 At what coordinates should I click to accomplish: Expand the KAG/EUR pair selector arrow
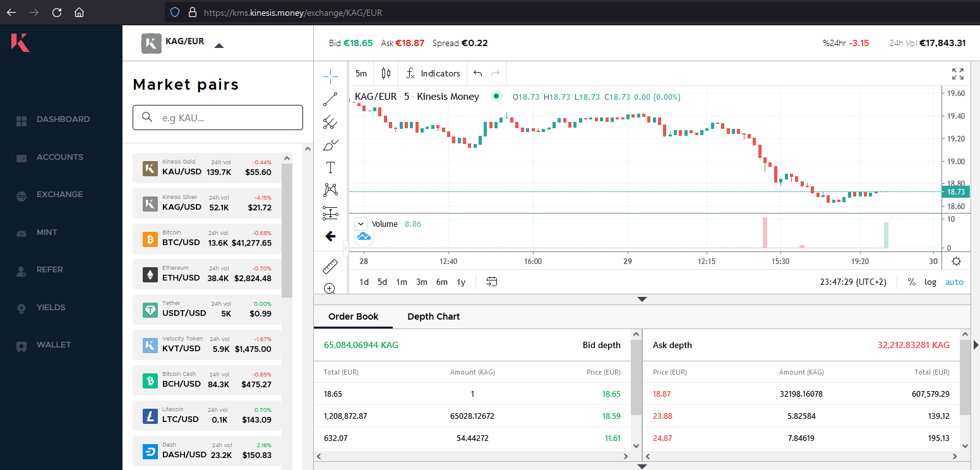point(218,45)
